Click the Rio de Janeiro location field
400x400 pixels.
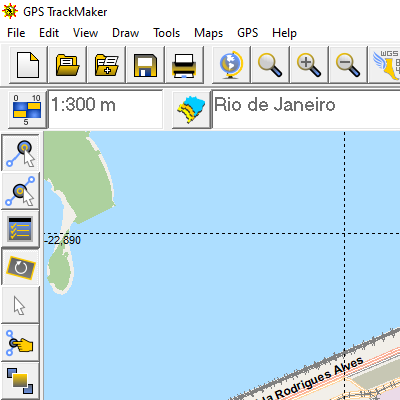click(x=306, y=109)
